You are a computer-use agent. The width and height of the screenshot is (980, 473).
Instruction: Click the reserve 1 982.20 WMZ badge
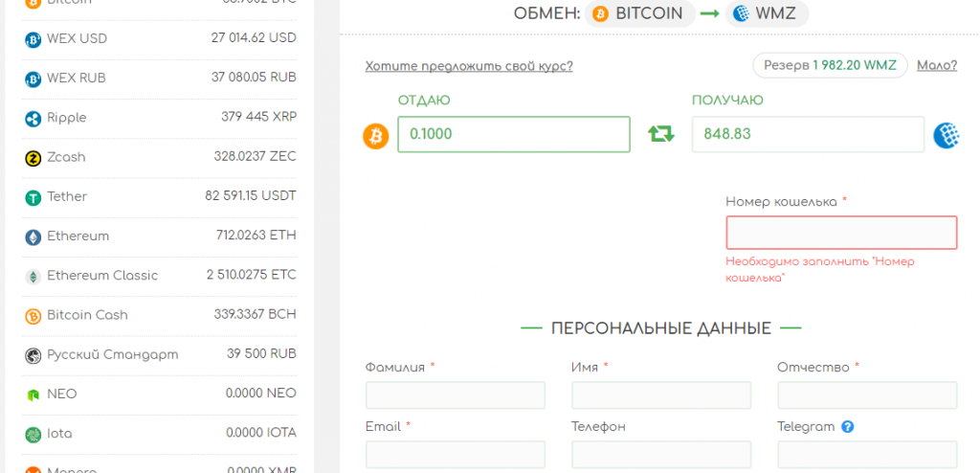[x=830, y=66]
